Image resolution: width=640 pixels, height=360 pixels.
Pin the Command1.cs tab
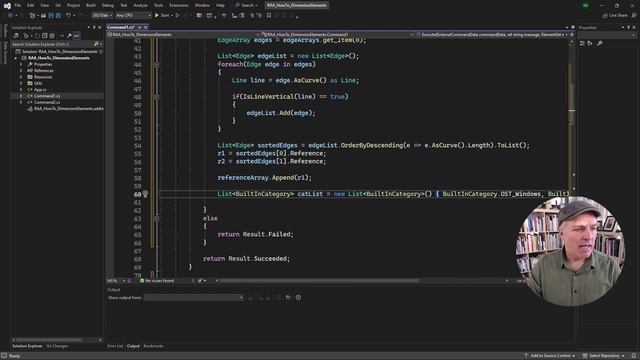(x=140, y=27)
